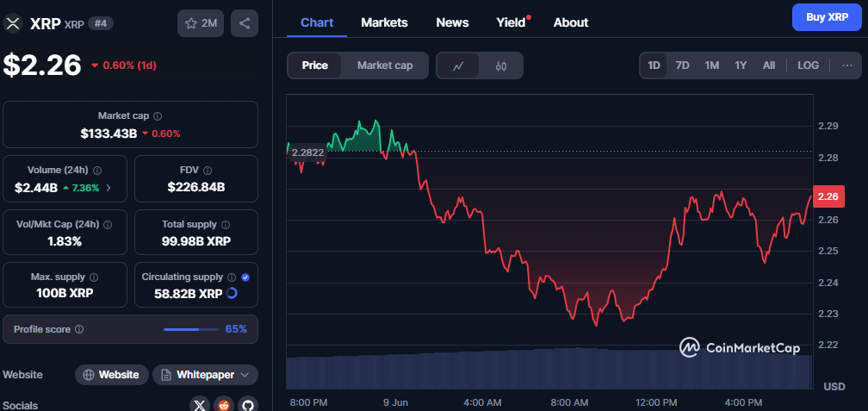The image size is (868, 411).
Task: Click the #4 rank badge
Action: tap(101, 23)
